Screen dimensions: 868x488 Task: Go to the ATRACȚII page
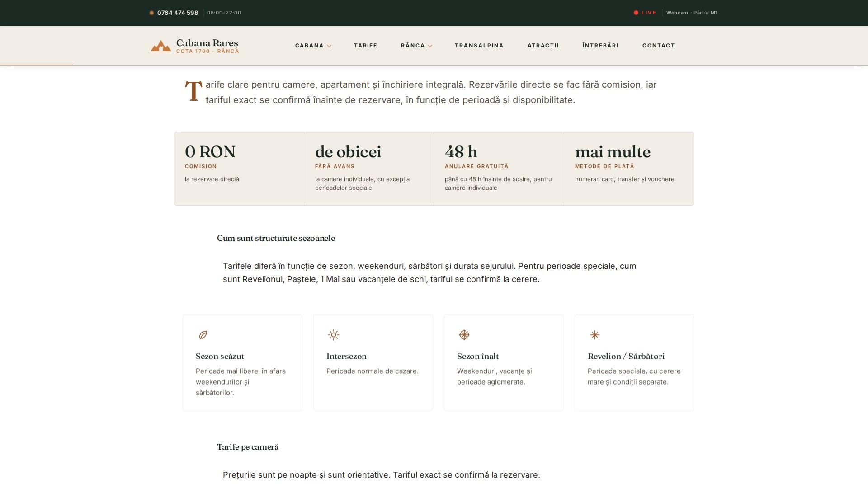pyautogui.click(x=543, y=46)
